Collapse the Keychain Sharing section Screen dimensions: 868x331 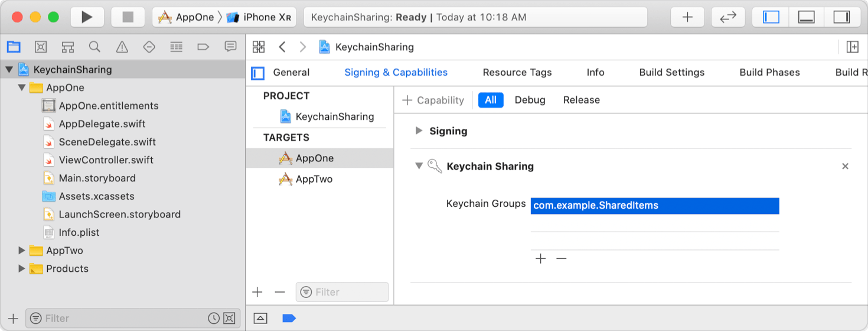419,166
